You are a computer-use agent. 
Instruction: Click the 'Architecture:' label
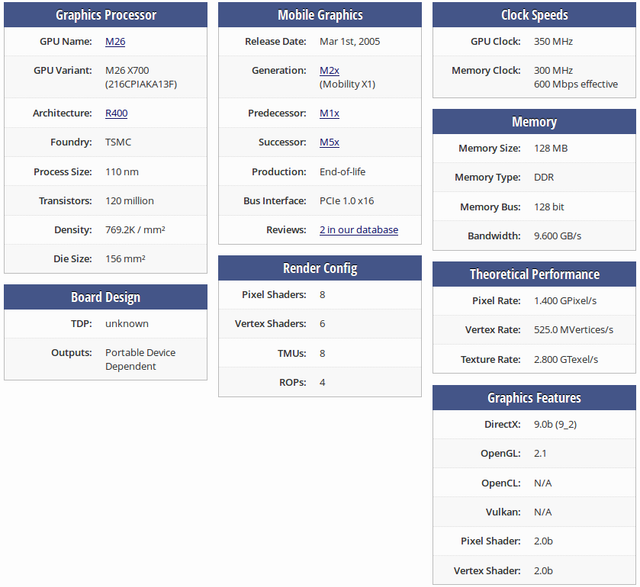pyautogui.click(x=62, y=113)
